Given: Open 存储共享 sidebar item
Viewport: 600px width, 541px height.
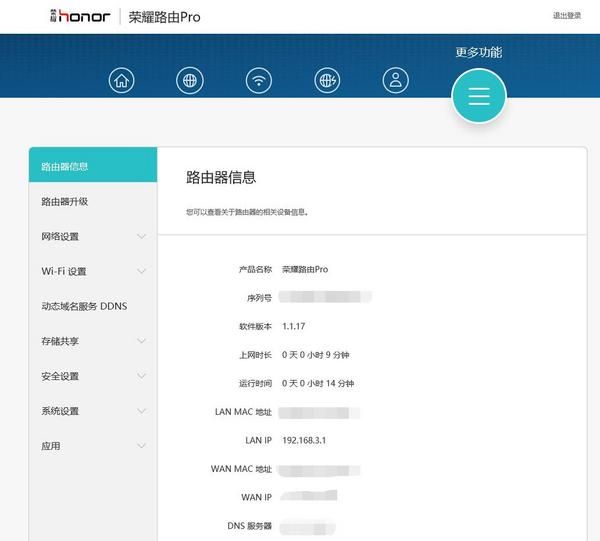Looking at the screenshot, I should point(93,341).
